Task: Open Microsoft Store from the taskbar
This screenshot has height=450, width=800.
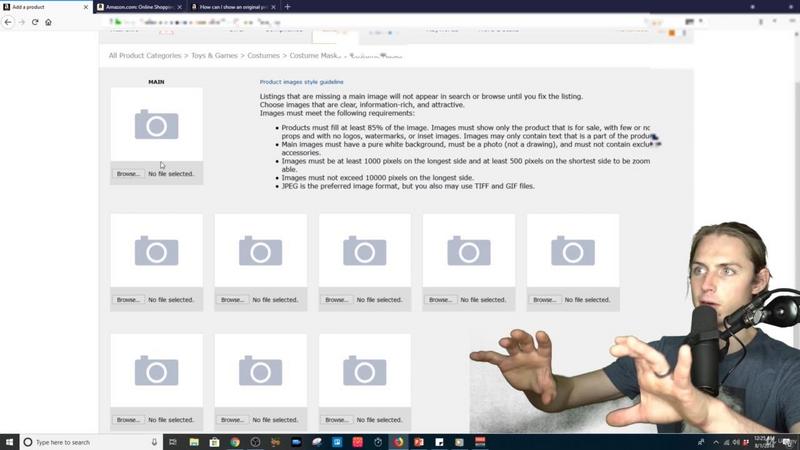Action: click(214, 442)
